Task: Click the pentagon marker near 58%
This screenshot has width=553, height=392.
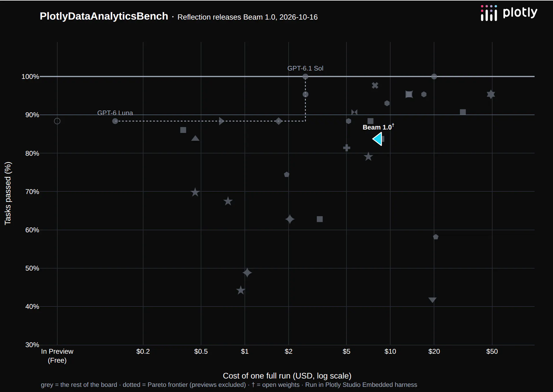Action: point(436,237)
